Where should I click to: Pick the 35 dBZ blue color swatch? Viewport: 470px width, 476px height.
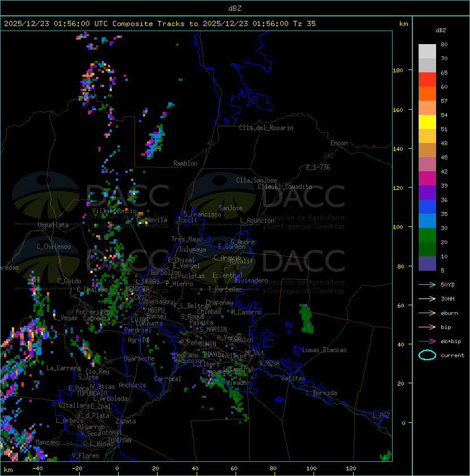(x=427, y=221)
